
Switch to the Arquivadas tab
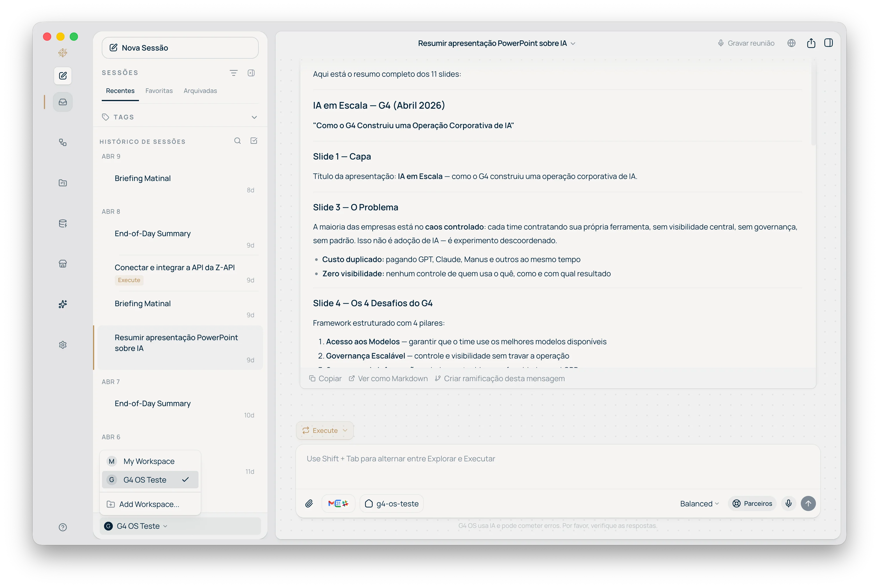point(200,91)
